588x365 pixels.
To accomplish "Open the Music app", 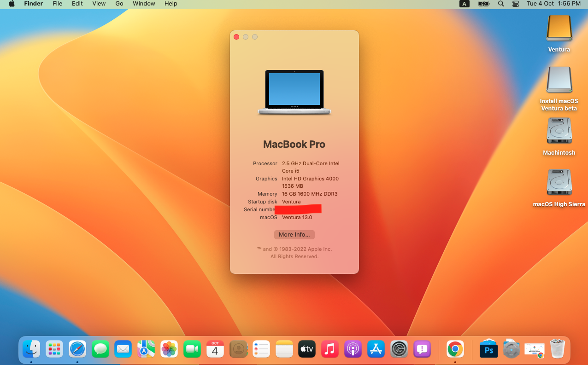I will (x=330, y=350).
